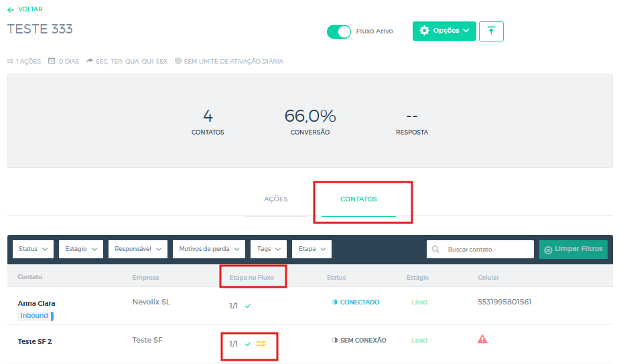Open the Tags filter dropdown
The image size is (621, 364).
[269, 249]
